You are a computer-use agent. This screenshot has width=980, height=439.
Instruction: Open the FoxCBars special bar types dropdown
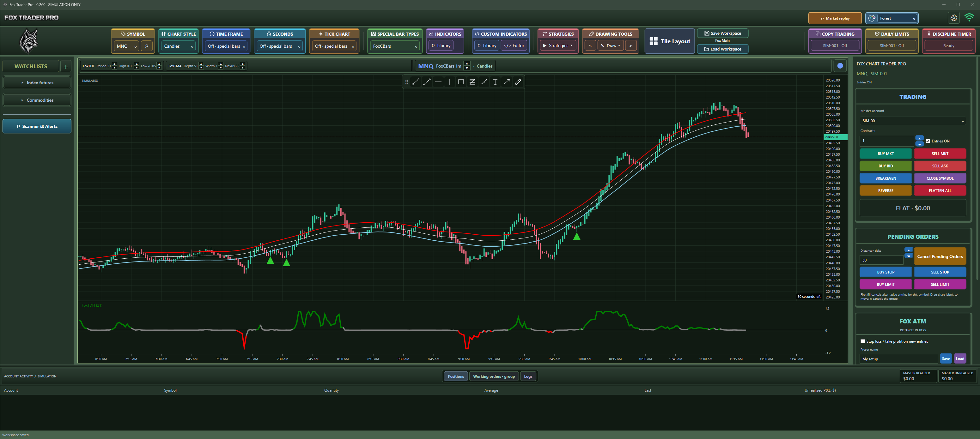395,46
